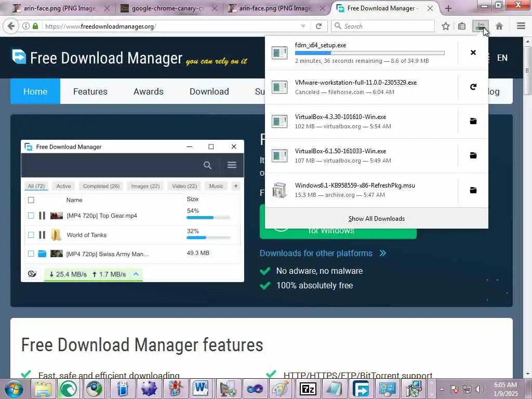This screenshot has width=532, height=399.
Task: Click the fdm_x64_setup.exe download progress bar
Action: [369, 53]
